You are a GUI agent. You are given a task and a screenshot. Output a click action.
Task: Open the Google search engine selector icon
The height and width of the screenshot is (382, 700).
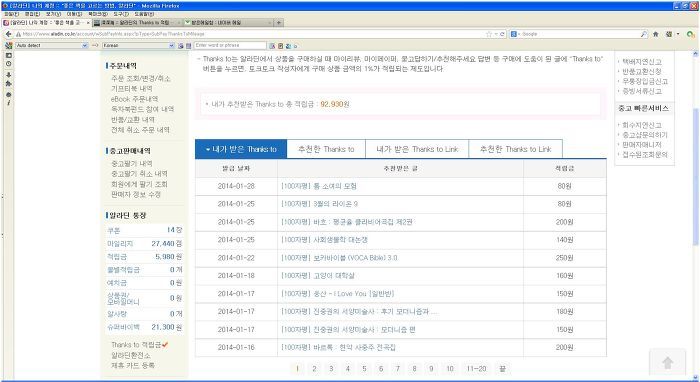pos(514,34)
